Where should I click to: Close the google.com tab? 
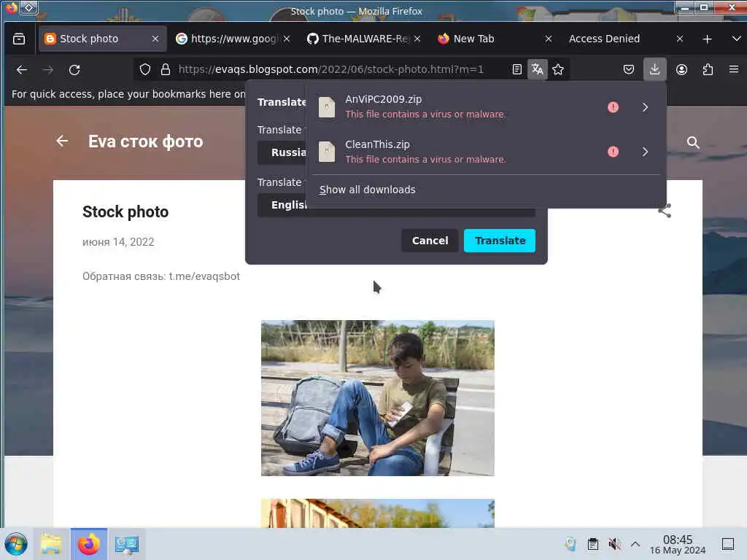[286, 39]
